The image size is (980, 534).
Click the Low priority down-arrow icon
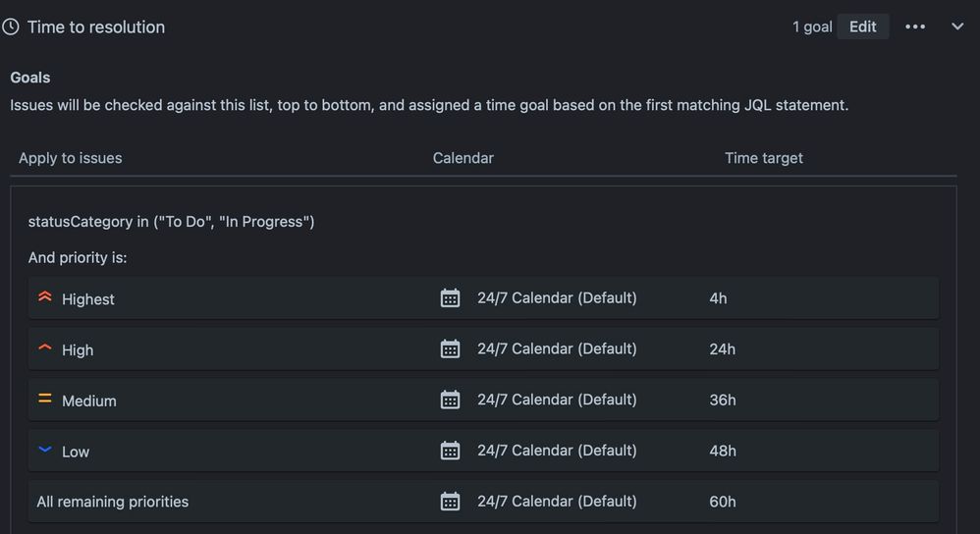(x=44, y=451)
